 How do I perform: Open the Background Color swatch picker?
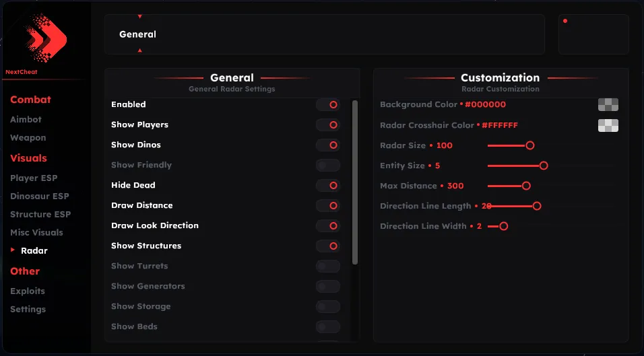[608, 104]
